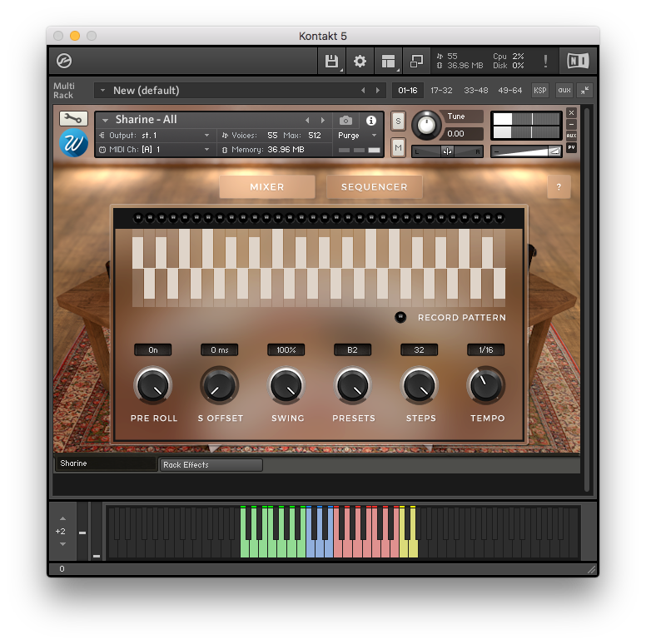Minimize instrument header minus button
Image resolution: width=646 pixels, height=644 pixels.
pos(571,124)
